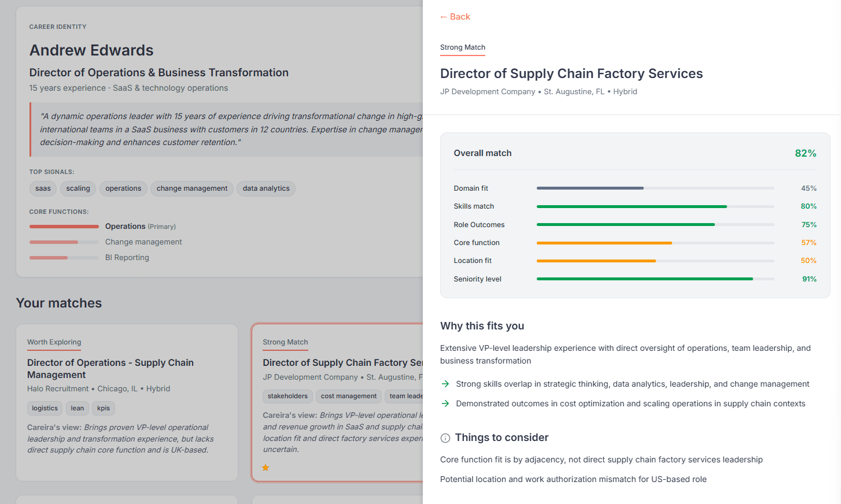Click the star icon on the Strong Match card
The image size is (841, 504).
pyautogui.click(x=265, y=468)
